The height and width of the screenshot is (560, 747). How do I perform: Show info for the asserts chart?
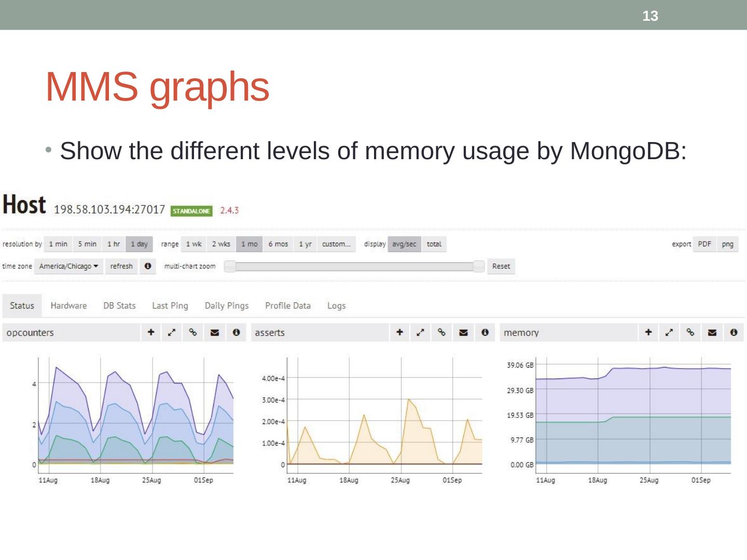tap(485, 332)
